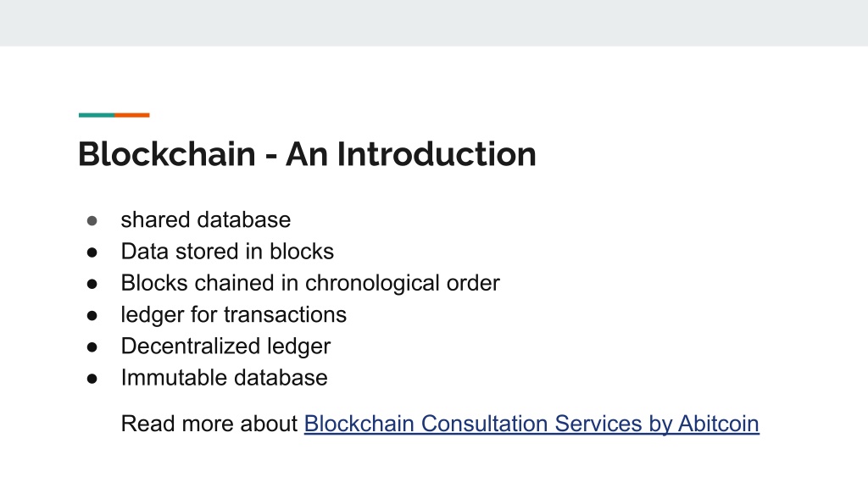Click the word 'Abitcoin' in the hyperlink
This screenshot has height=488, width=868.
click(x=719, y=424)
